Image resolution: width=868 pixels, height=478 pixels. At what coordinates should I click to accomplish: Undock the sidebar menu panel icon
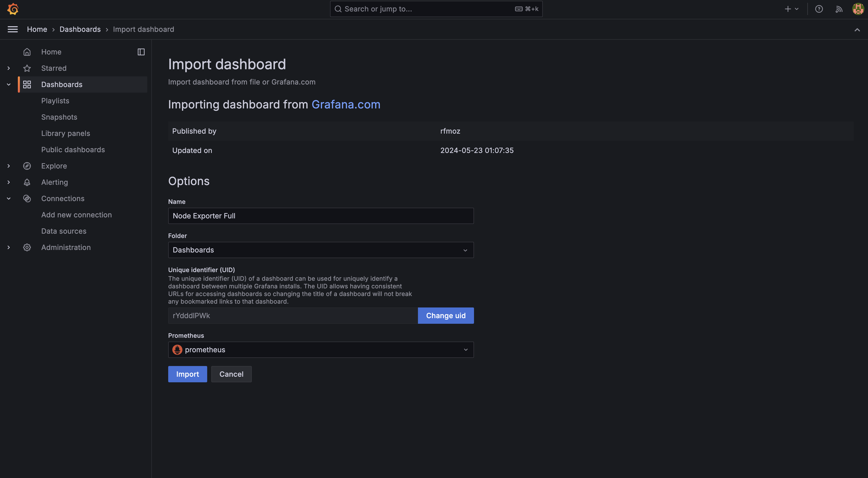pyautogui.click(x=141, y=52)
